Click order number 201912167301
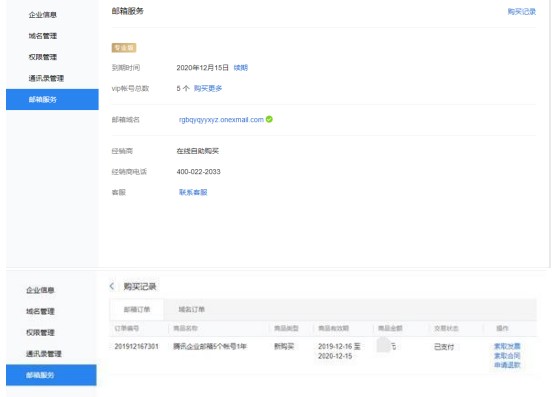Viewport: 557px width, 397px height. coord(136,346)
